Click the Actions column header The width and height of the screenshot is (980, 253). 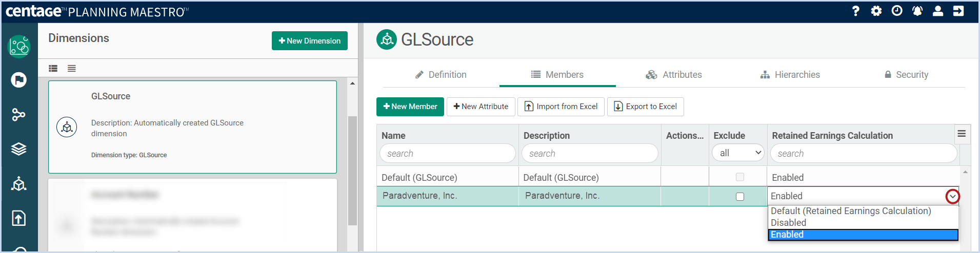pos(685,136)
